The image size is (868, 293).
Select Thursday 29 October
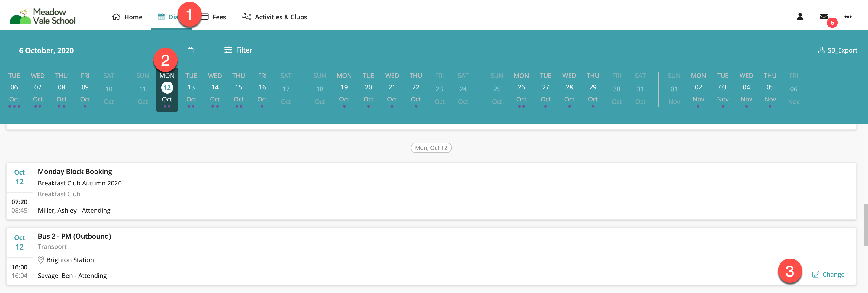593,89
